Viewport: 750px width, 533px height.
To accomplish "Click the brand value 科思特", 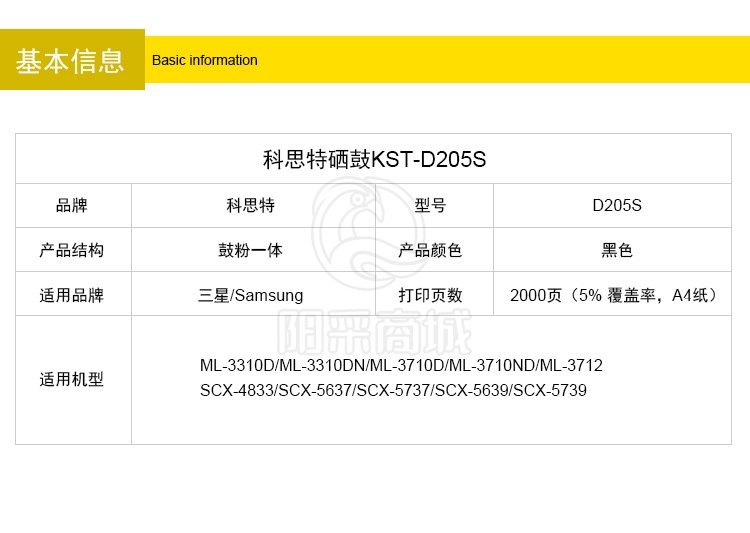I will pyautogui.click(x=251, y=206).
